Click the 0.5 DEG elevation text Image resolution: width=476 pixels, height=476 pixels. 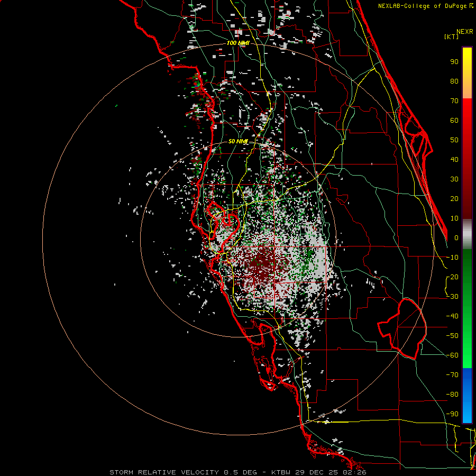point(241,472)
